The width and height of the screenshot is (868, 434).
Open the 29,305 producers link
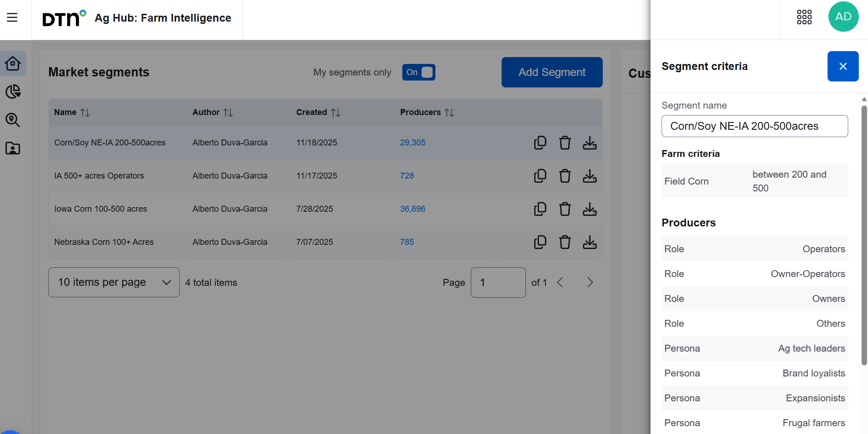pyautogui.click(x=412, y=143)
